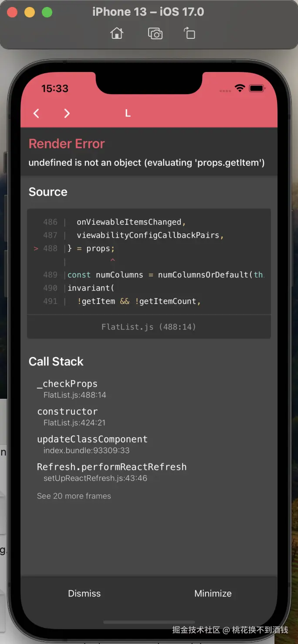Tap the battery status icon
Screen dimensions: 298x644
257,88
